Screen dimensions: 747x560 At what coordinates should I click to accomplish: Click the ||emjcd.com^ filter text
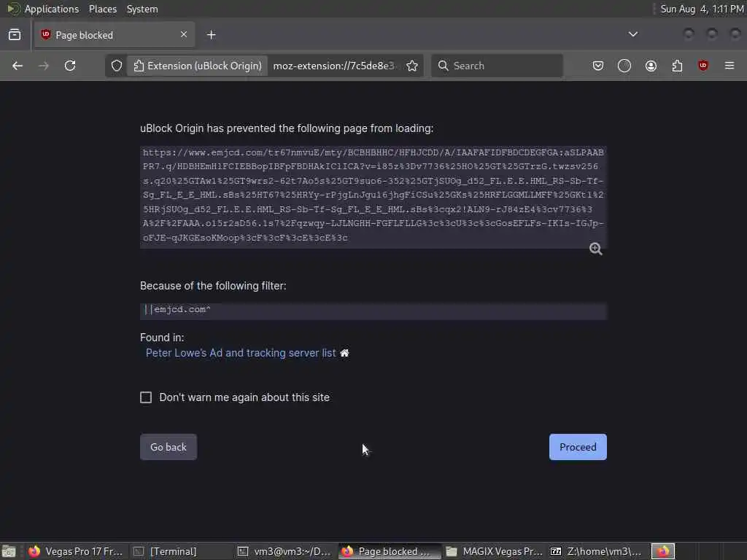click(x=178, y=309)
